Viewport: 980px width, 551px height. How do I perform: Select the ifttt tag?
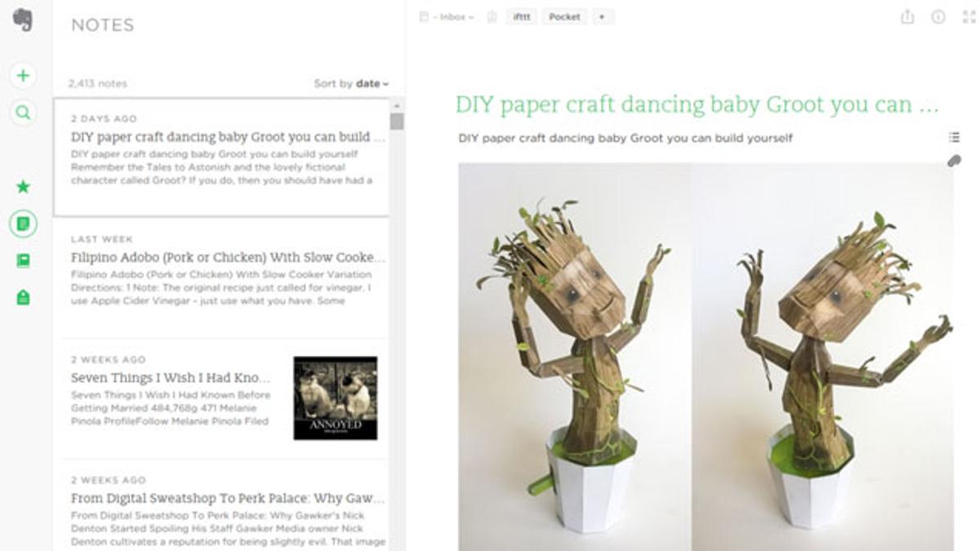(x=522, y=16)
